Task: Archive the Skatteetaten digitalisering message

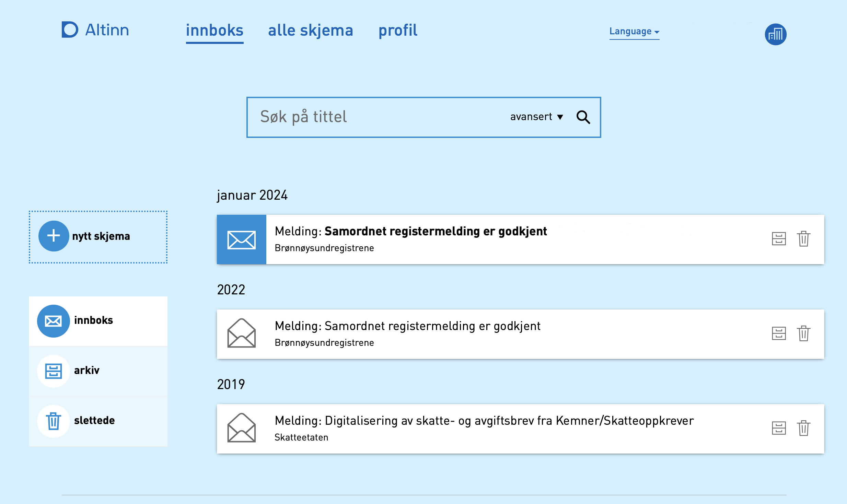Action: pyautogui.click(x=779, y=429)
